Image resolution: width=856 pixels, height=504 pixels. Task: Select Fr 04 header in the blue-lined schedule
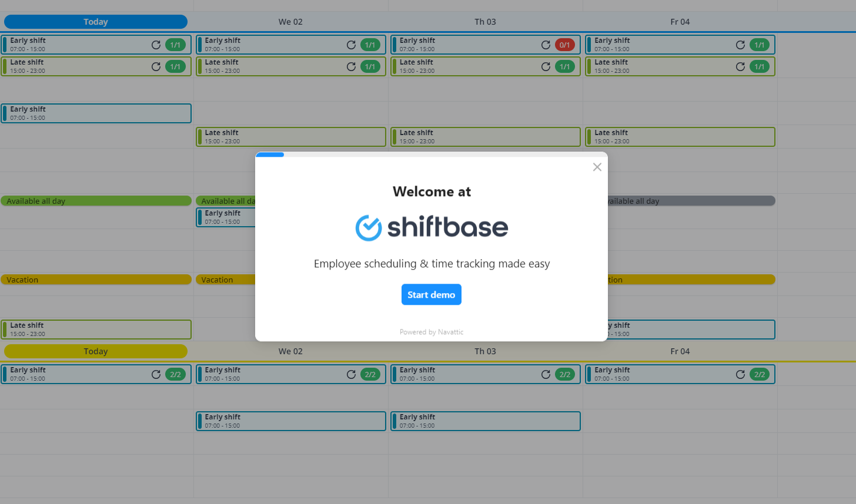(680, 22)
